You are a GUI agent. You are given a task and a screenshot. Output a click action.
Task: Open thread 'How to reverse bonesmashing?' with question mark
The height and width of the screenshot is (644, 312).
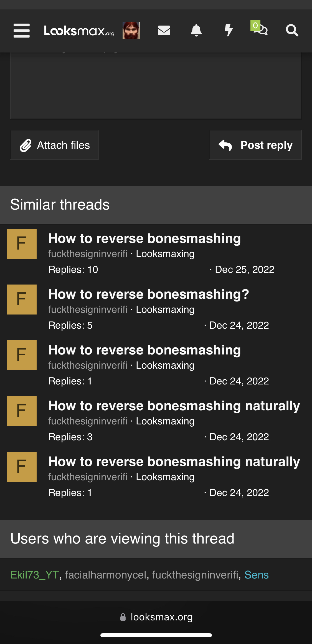pos(149,294)
